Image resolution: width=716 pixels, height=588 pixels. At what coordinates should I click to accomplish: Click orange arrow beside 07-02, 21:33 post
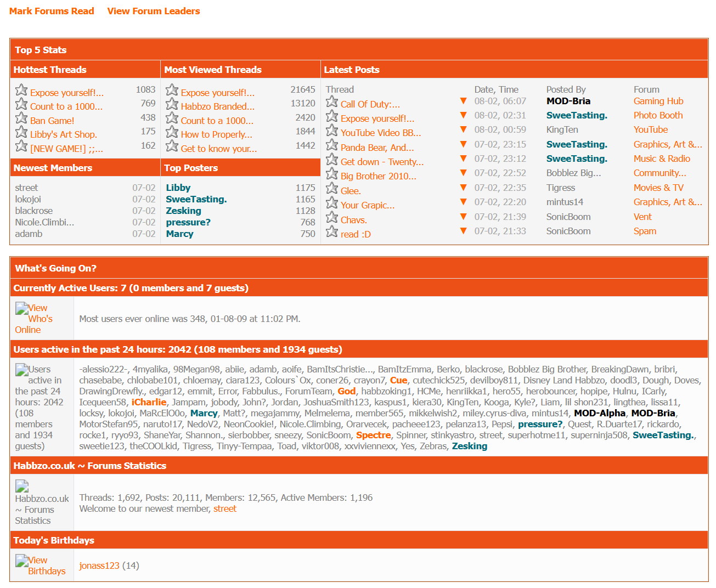pos(463,231)
